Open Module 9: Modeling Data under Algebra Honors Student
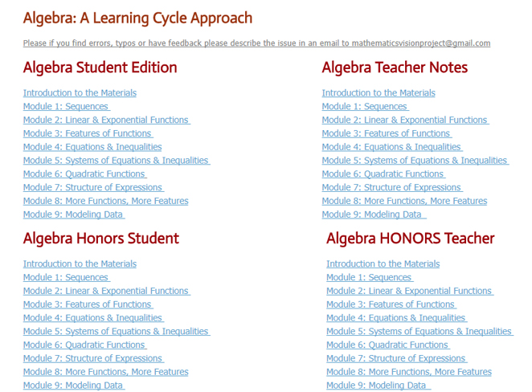Viewport: 532px width, 392px height. click(73, 386)
